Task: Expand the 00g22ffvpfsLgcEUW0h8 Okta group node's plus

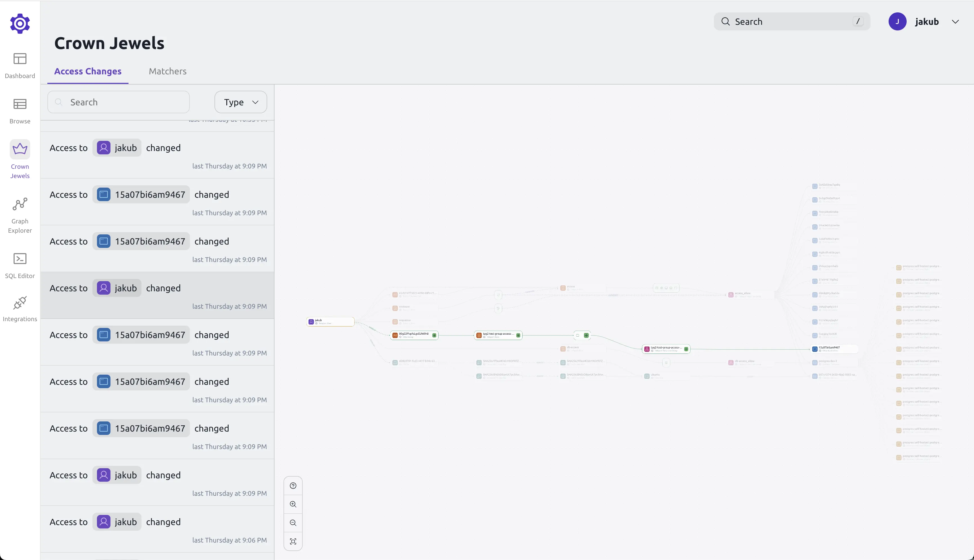Action: tap(434, 335)
